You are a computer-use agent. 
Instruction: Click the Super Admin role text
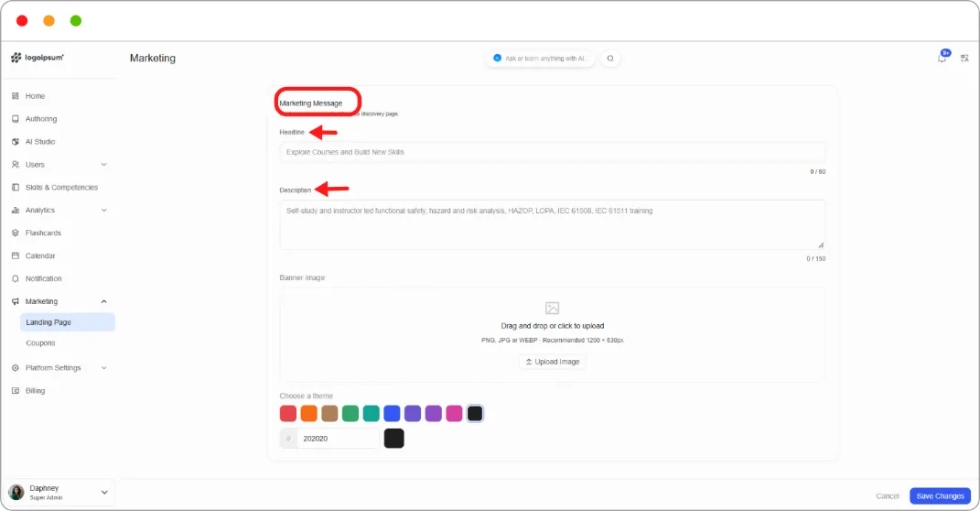point(47,498)
